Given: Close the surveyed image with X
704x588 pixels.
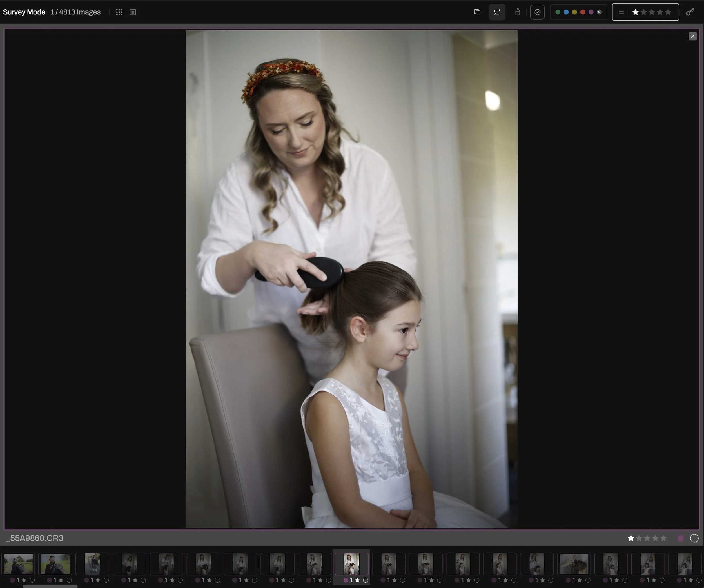Looking at the screenshot, I should [x=693, y=36].
